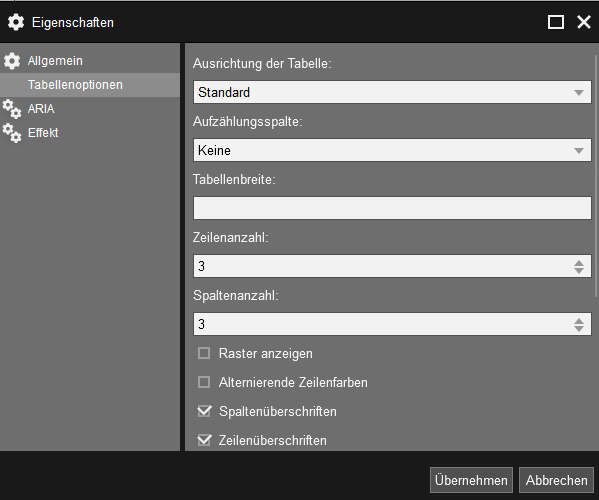
Task: Open the Ausrichtung der Tabelle dropdown
Action: [392, 92]
